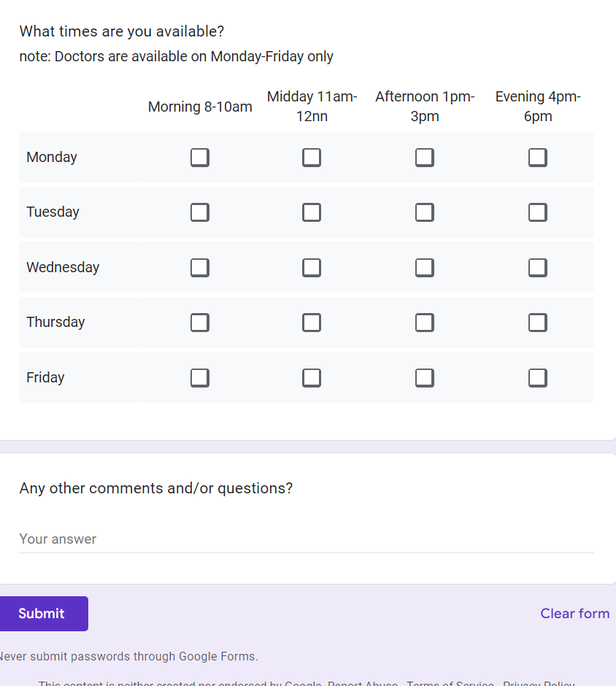Select Friday Midday 11am-12nn checkbox
The height and width of the screenshot is (686, 616).
tap(312, 378)
